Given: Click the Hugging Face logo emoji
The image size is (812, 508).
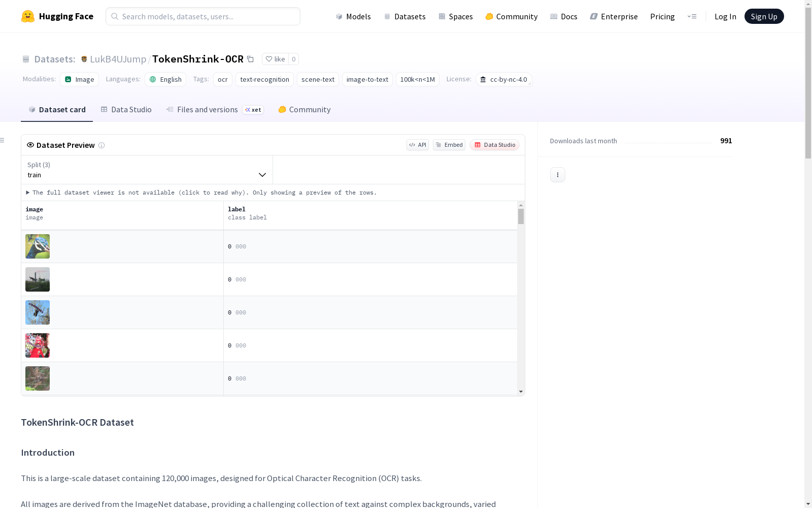Looking at the screenshot, I should 28,16.
